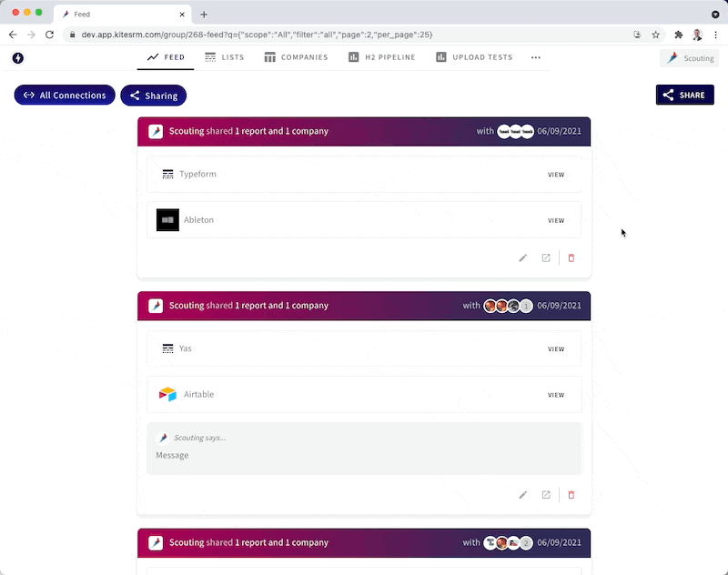This screenshot has width=728, height=575.
Task: Delete the Typeform and Ableton share post
Action: tap(571, 258)
